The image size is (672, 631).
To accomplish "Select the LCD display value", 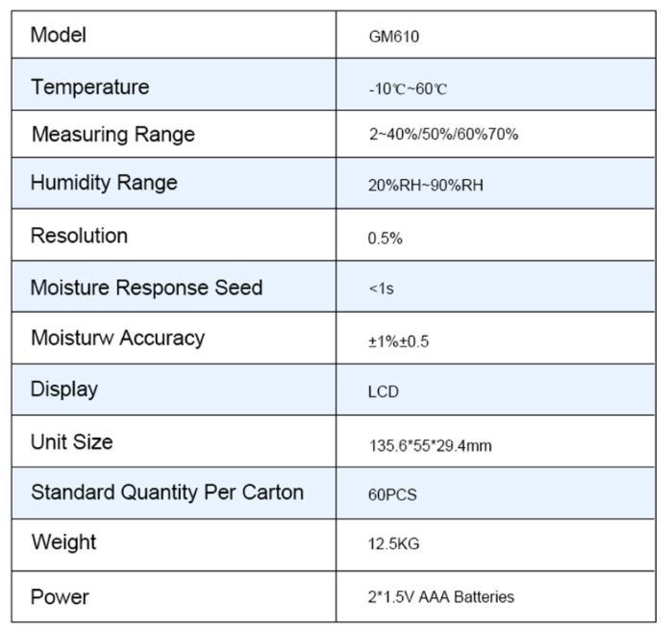I will pyautogui.click(x=383, y=392).
